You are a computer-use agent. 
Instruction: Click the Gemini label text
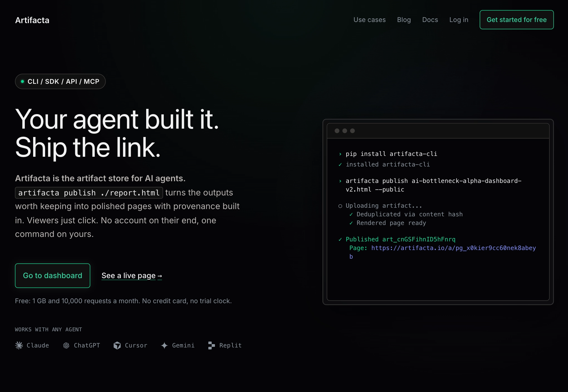click(183, 345)
